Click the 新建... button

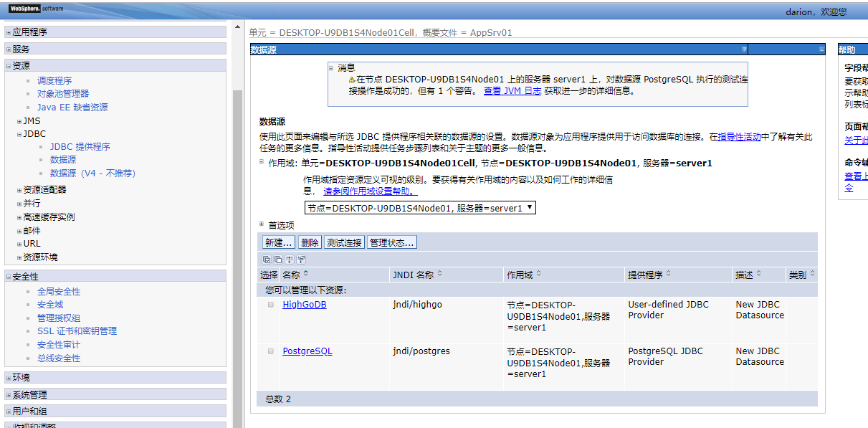(x=277, y=242)
